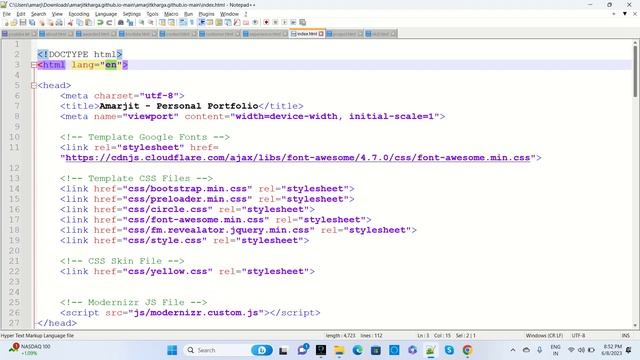
Task: Click the Copy toolbar icon
Action: point(80,22)
